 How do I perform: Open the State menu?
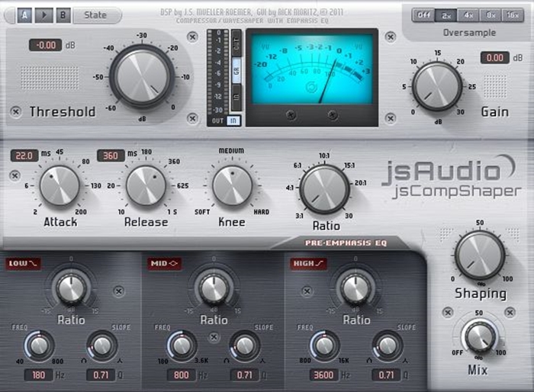[96, 15]
